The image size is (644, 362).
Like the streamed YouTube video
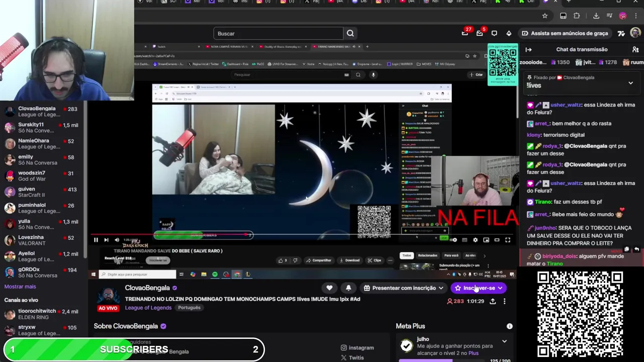[282, 260]
